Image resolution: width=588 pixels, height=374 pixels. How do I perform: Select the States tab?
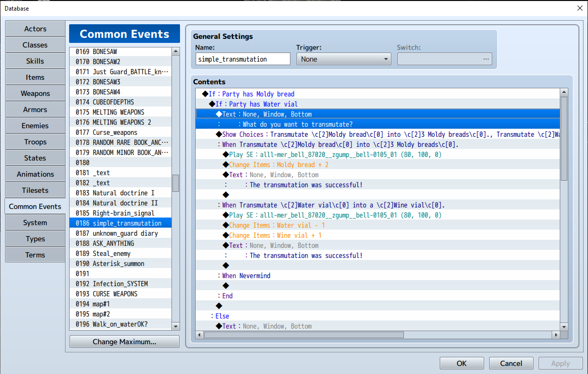(x=35, y=157)
